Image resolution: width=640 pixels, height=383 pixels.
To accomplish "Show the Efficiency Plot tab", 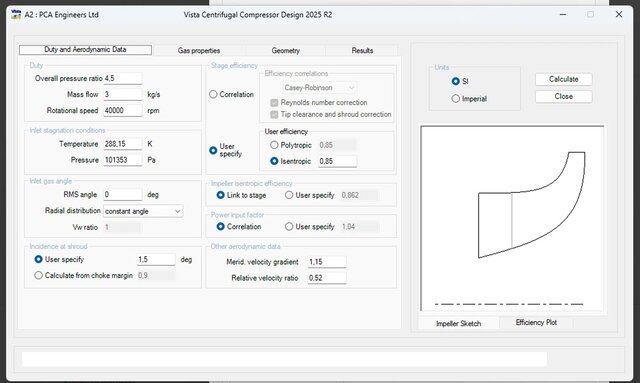I will pyautogui.click(x=536, y=323).
